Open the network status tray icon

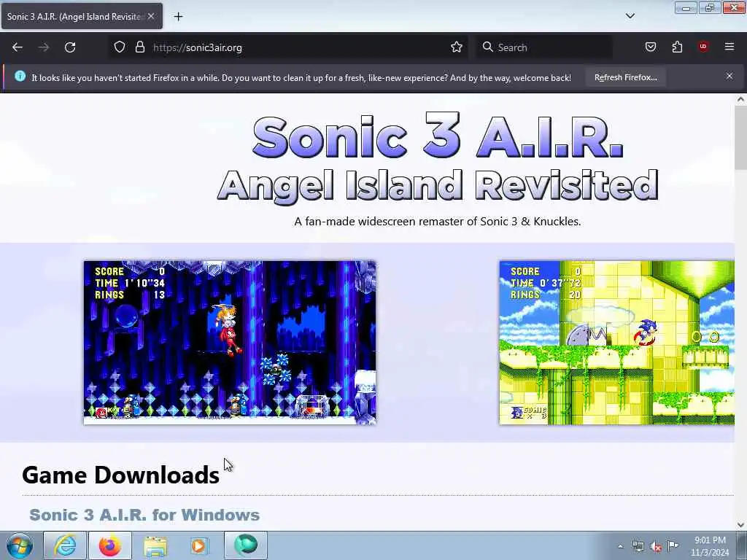[638, 547]
